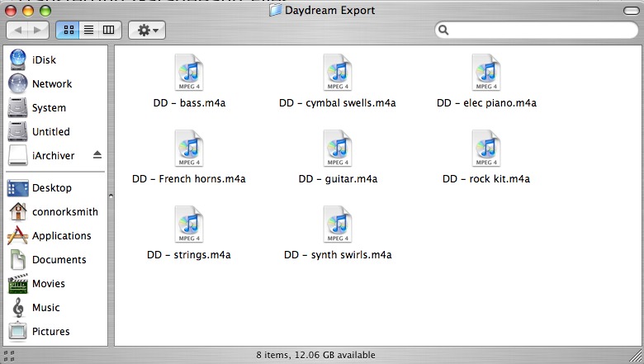The height and width of the screenshot is (364, 644).
Task: Click the System drive icon
Action: click(17, 107)
